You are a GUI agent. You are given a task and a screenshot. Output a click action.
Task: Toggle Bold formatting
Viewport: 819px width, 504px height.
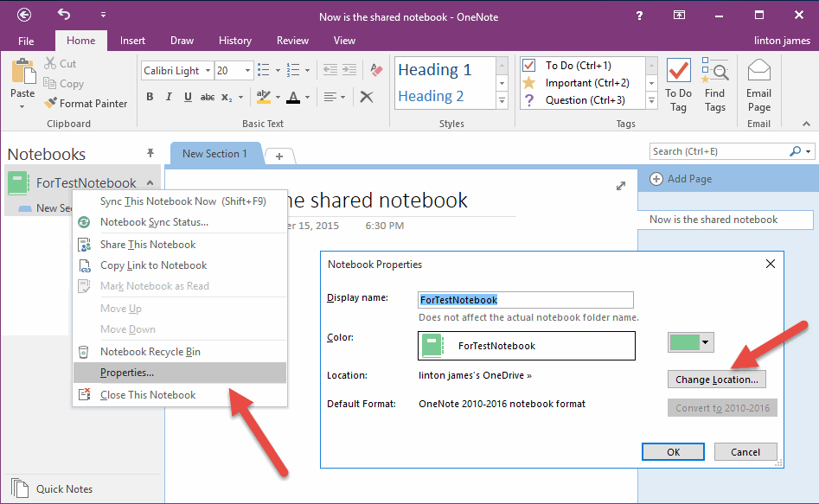[150, 97]
